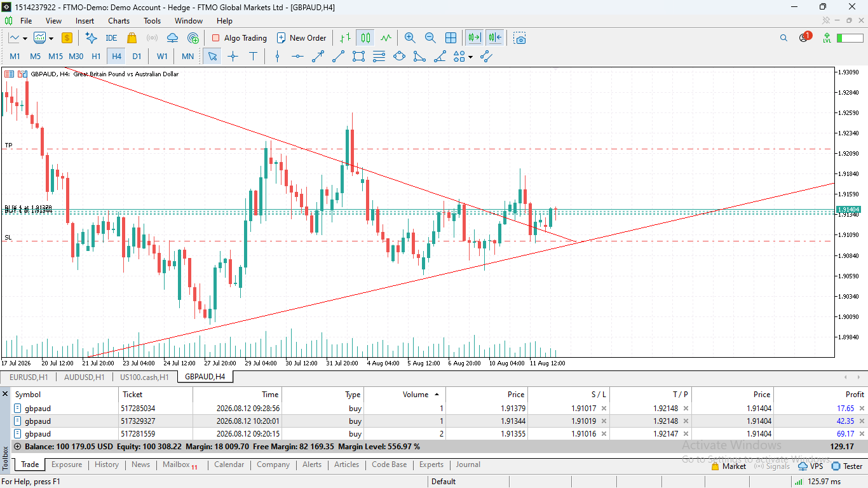Take a chart screenshot with camera icon
This screenshot has width=868, height=488.
520,38
